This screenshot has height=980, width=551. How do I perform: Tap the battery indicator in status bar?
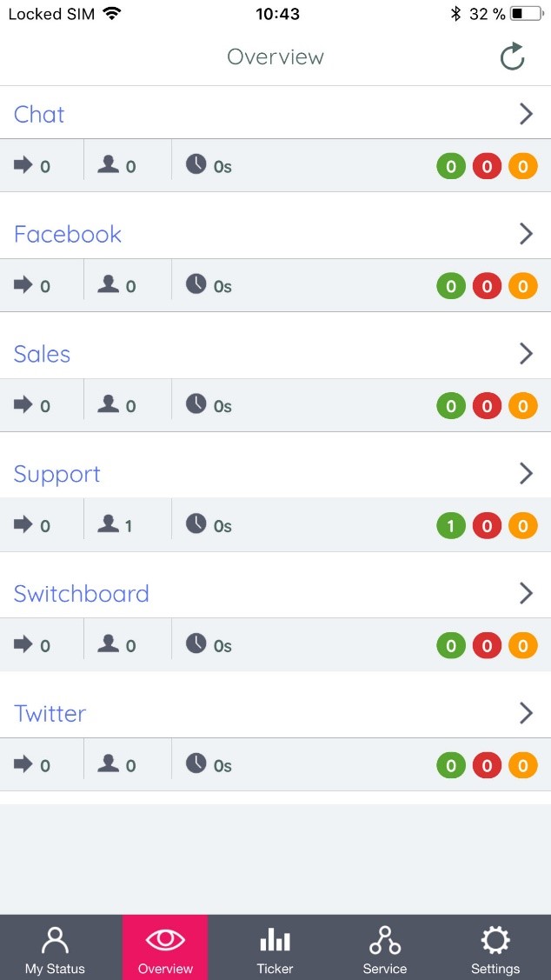tap(527, 14)
